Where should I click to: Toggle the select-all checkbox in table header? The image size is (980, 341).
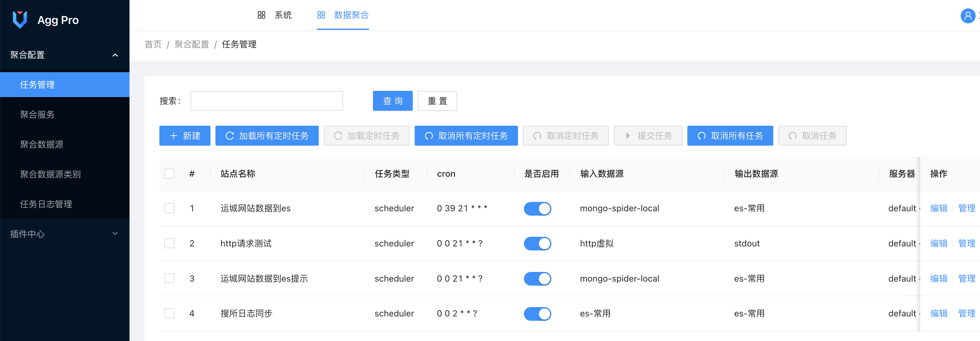pos(169,174)
